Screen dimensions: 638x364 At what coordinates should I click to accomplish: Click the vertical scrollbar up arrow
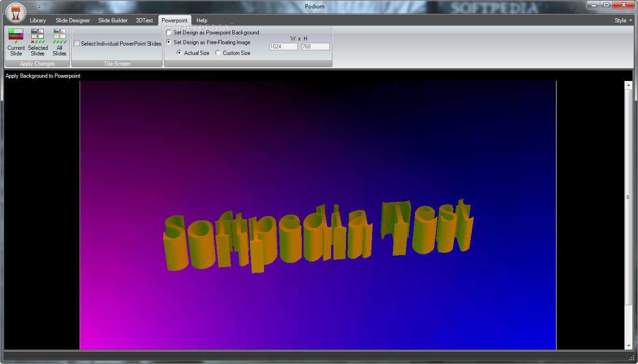pos(629,85)
